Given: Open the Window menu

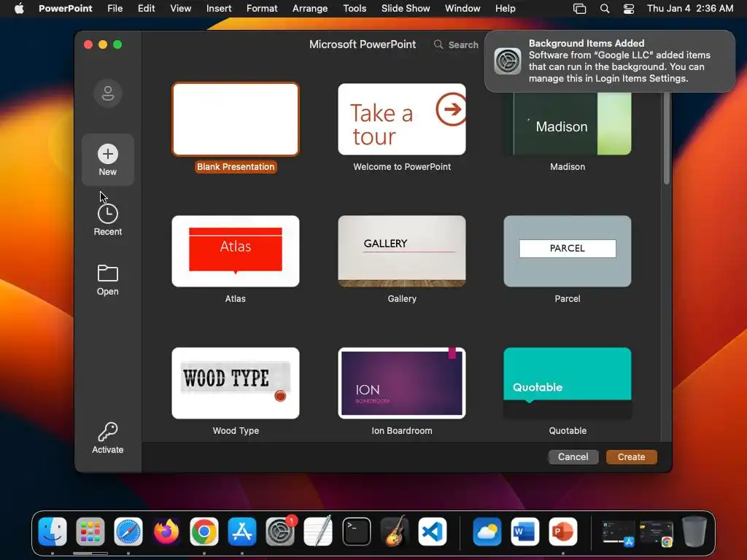Looking at the screenshot, I should [462, 9].
